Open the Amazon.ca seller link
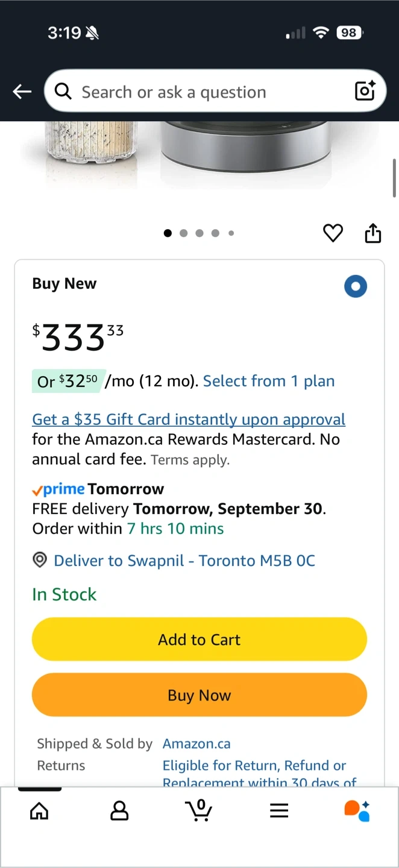The image size is (399, 868). (x=196, y=744)
